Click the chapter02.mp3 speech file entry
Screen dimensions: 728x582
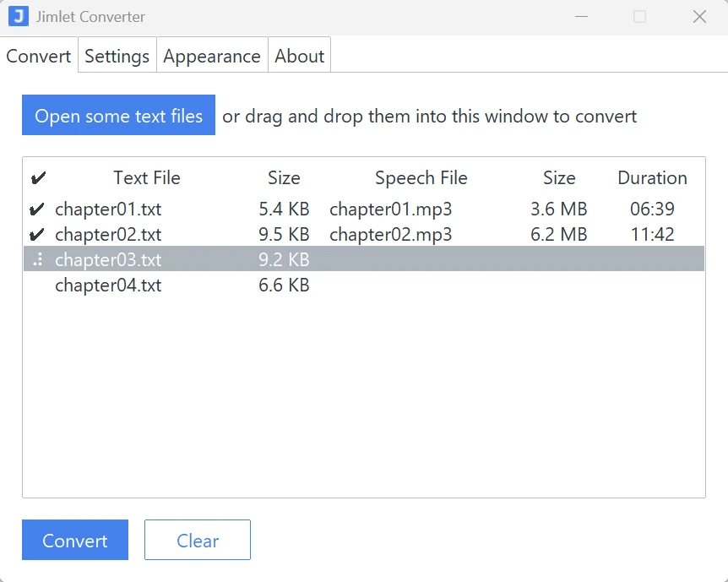pyautogui.click(x=390, y=234)
